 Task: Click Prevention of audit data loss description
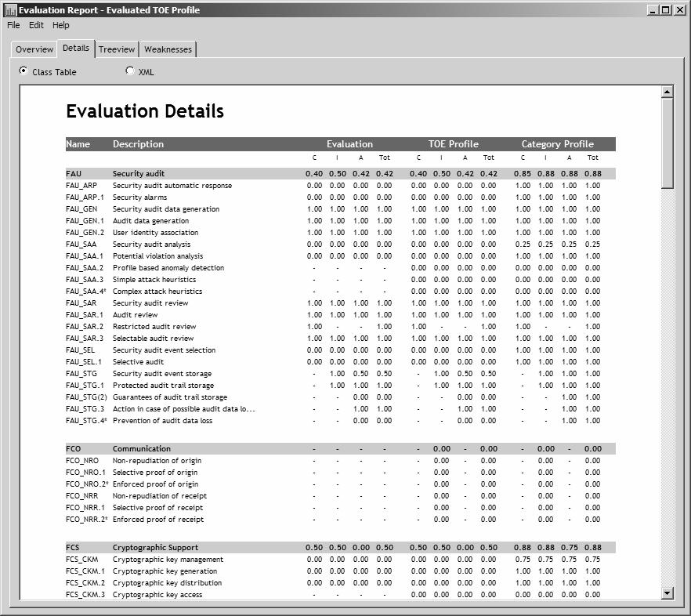pyautogui.click(x=163, y=421)
